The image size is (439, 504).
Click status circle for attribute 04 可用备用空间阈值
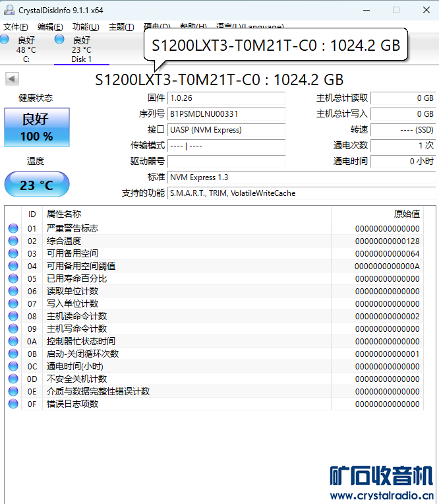pyautogui.click(x=13, y=266)
